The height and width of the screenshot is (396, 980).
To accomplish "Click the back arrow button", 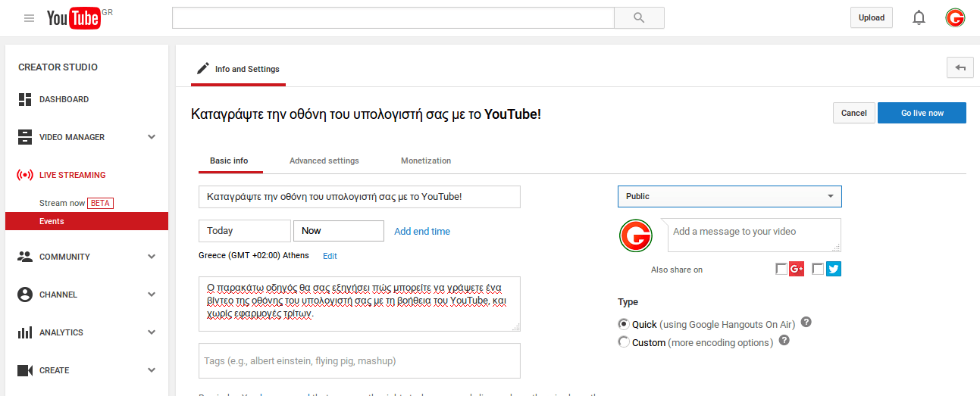I will click(x=960, y=67).
